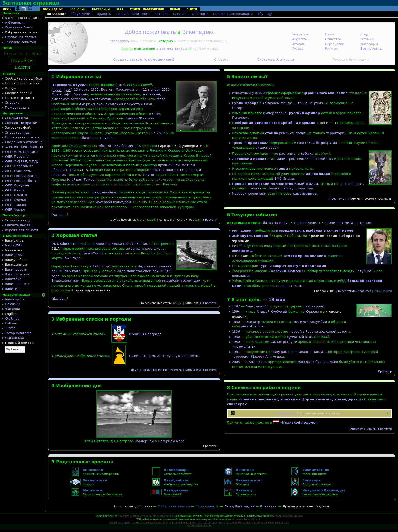Click the Викиданные barcode logo icon
The height and width of the screenshot is (532, 398).
(x=156, y=492)
